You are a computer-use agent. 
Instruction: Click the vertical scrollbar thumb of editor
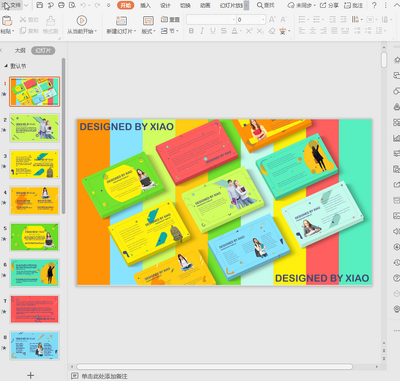[384, 59]
